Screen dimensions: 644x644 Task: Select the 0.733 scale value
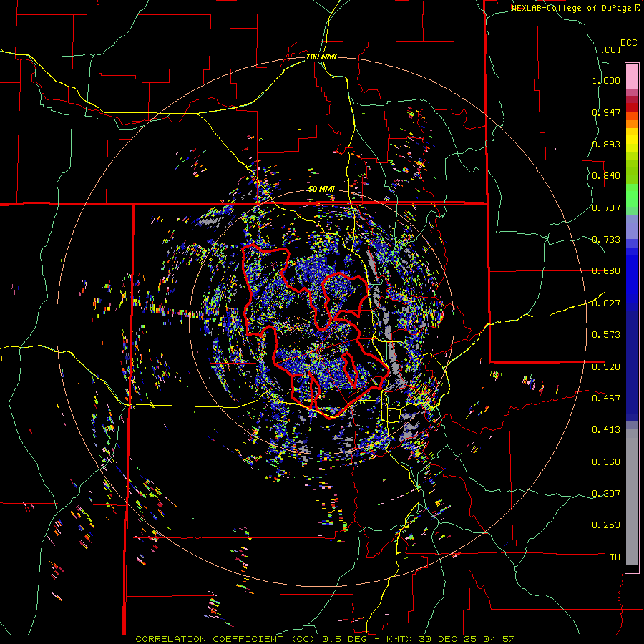click(606, 240)
